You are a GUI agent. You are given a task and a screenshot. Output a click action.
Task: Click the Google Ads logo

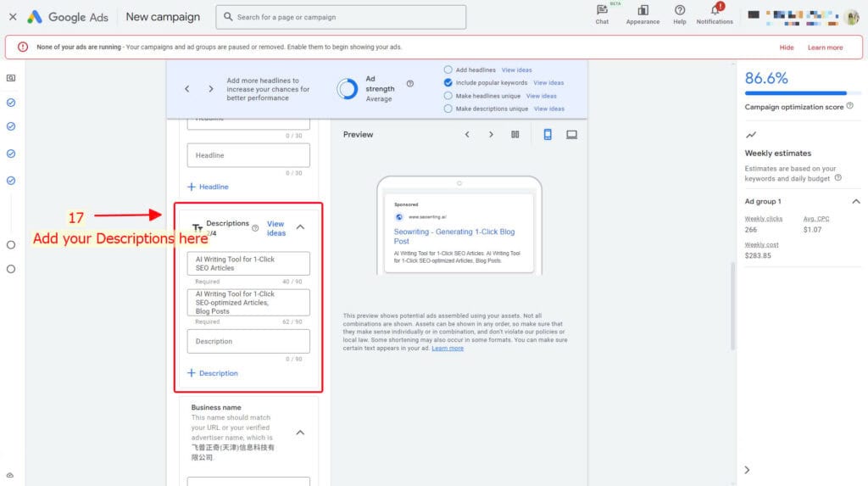(x=68, y=17)
